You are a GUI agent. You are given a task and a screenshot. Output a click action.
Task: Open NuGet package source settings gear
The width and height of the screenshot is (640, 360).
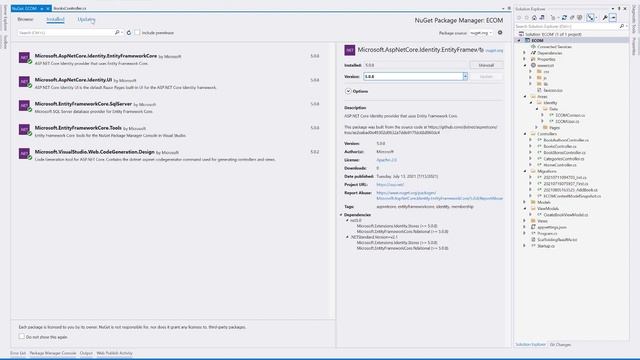coord(500,33)
